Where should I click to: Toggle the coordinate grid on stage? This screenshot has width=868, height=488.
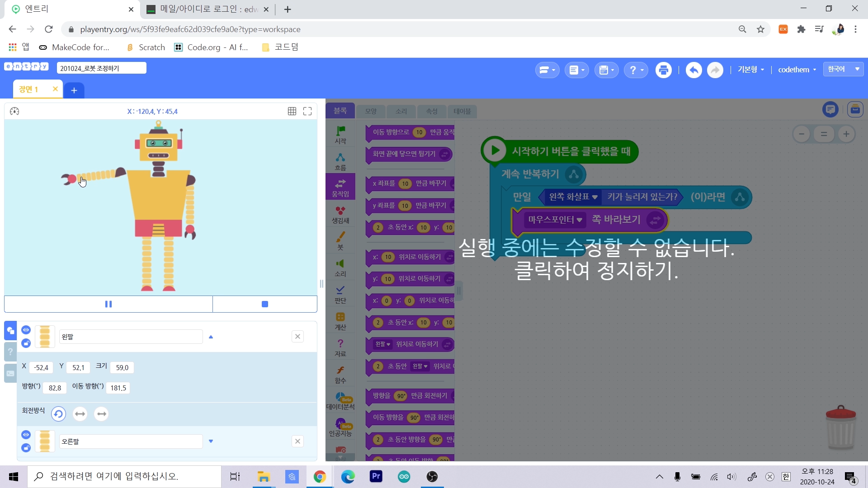(292, 111)
